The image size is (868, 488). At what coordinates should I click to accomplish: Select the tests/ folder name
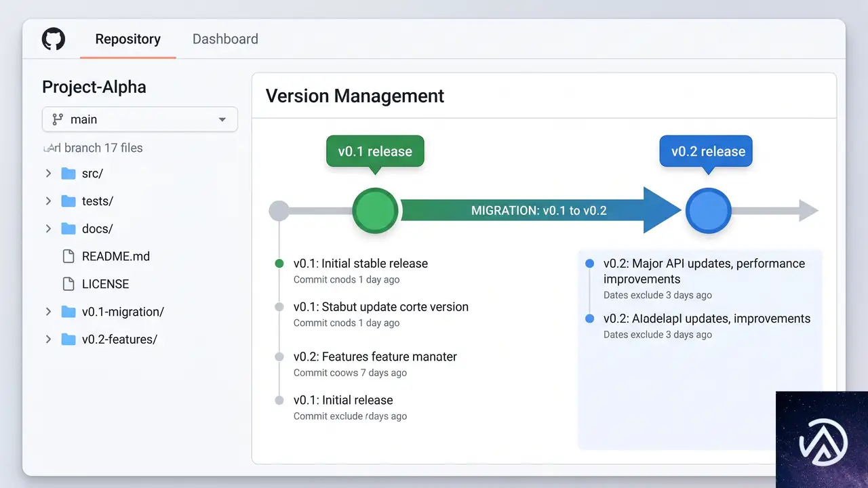click(98, 201)
